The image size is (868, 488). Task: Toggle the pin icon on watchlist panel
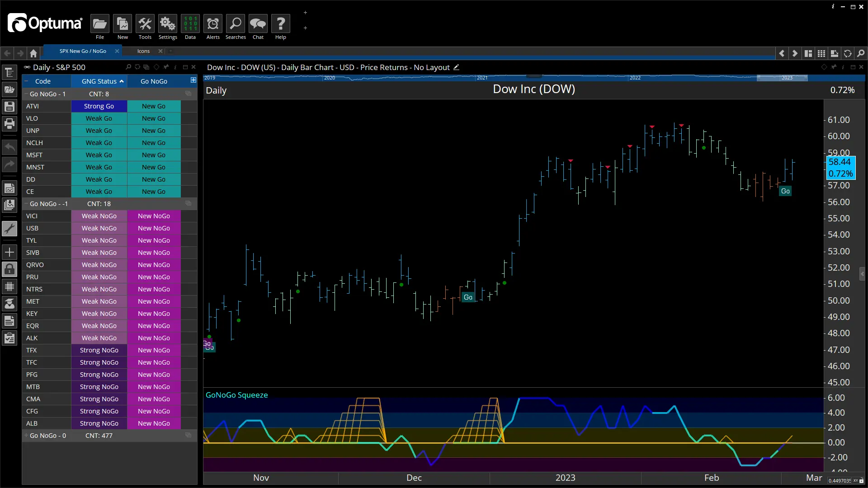[x=166, y=67]
